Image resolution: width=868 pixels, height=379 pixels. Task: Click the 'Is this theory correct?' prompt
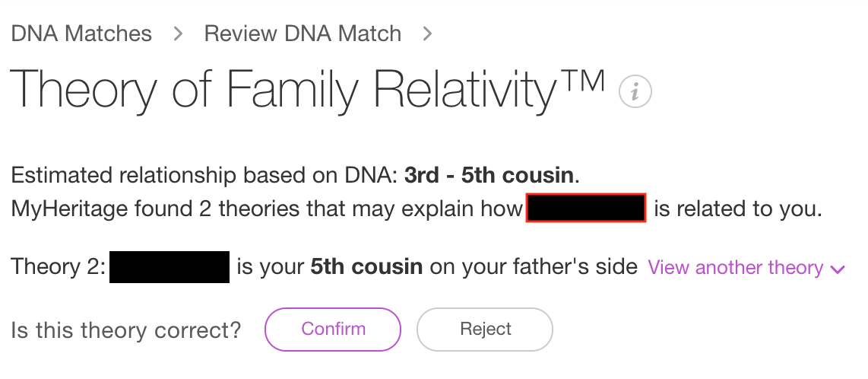click(x=125, y=330)
